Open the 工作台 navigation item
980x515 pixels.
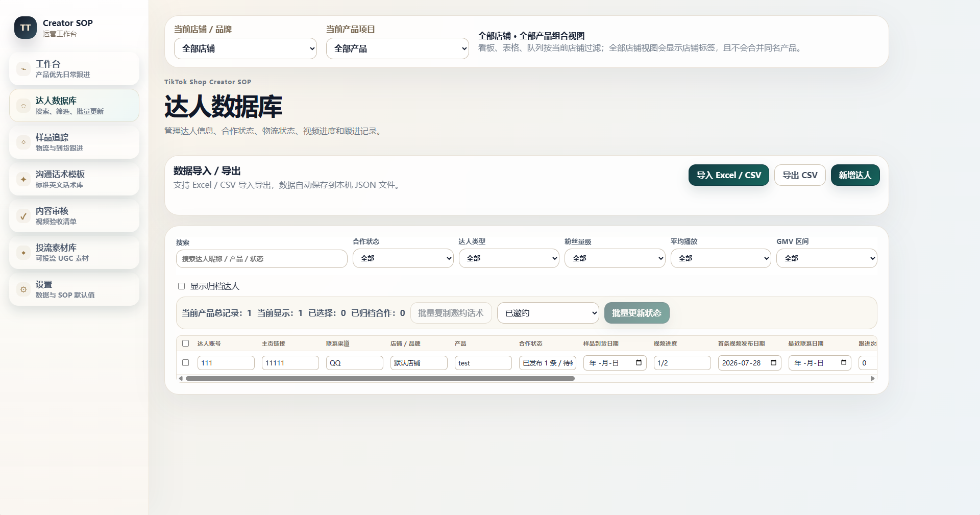click(74, 69)
